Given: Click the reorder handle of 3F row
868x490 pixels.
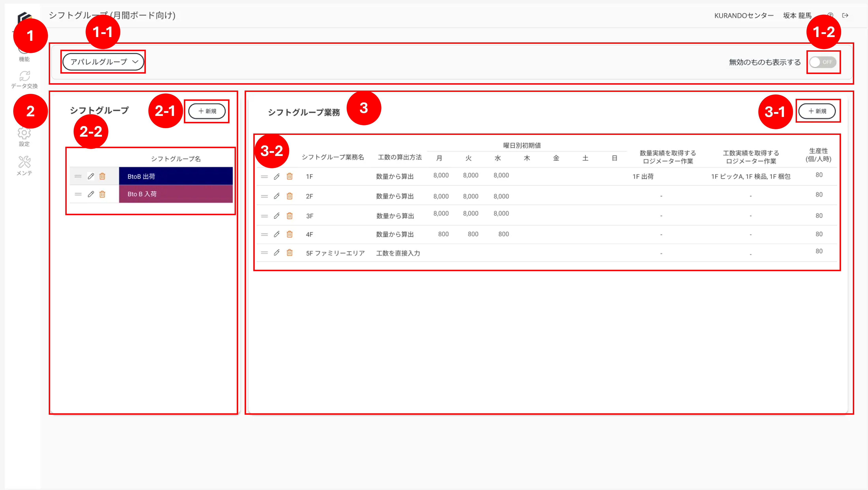Looking at the screenshot, I should 265,216.
